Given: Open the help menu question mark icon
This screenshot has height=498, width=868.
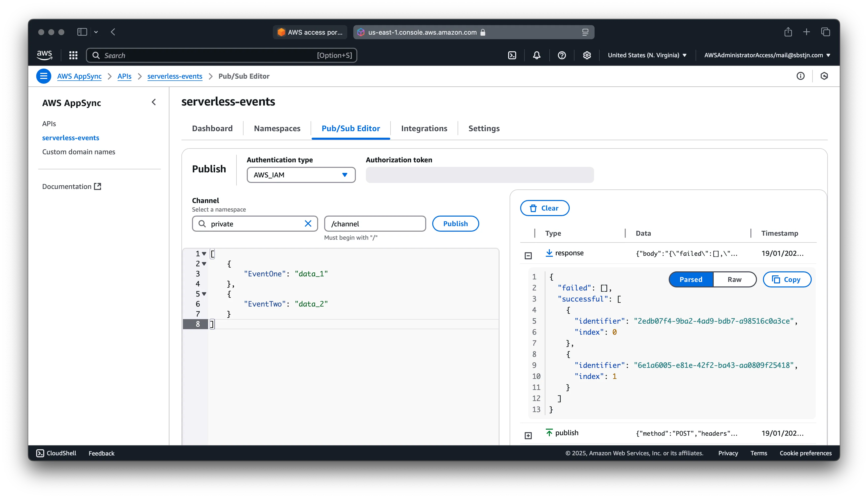Looking at the screenshot, I should (561, 55).
